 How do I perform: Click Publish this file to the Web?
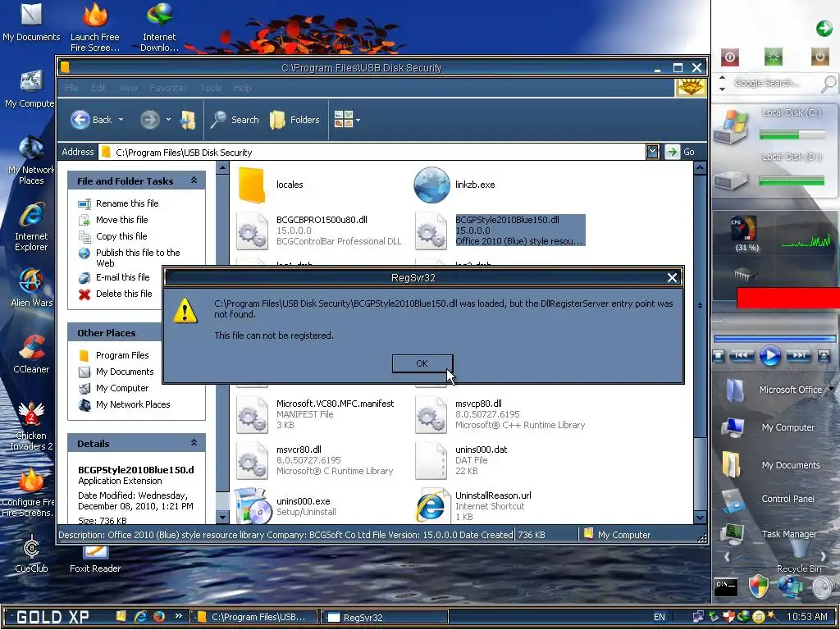(138, 258)
